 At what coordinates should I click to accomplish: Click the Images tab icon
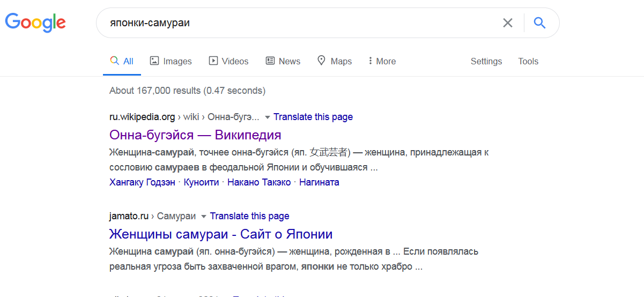pos(154,61)
